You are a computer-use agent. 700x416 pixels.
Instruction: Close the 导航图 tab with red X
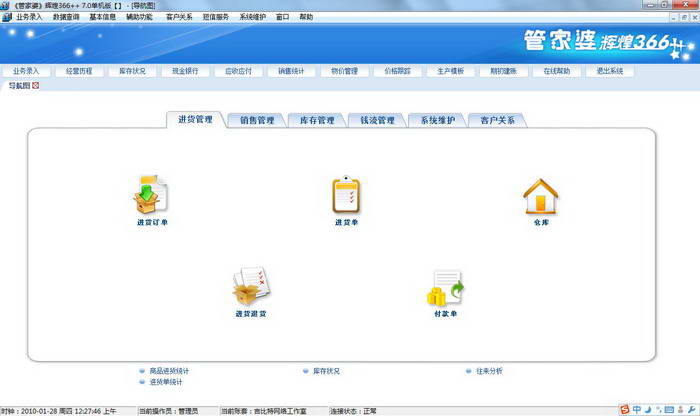point(35,85)
